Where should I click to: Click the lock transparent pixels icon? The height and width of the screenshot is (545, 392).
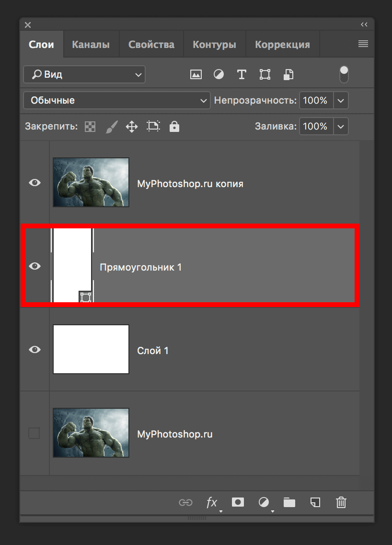tap(90, 127)
